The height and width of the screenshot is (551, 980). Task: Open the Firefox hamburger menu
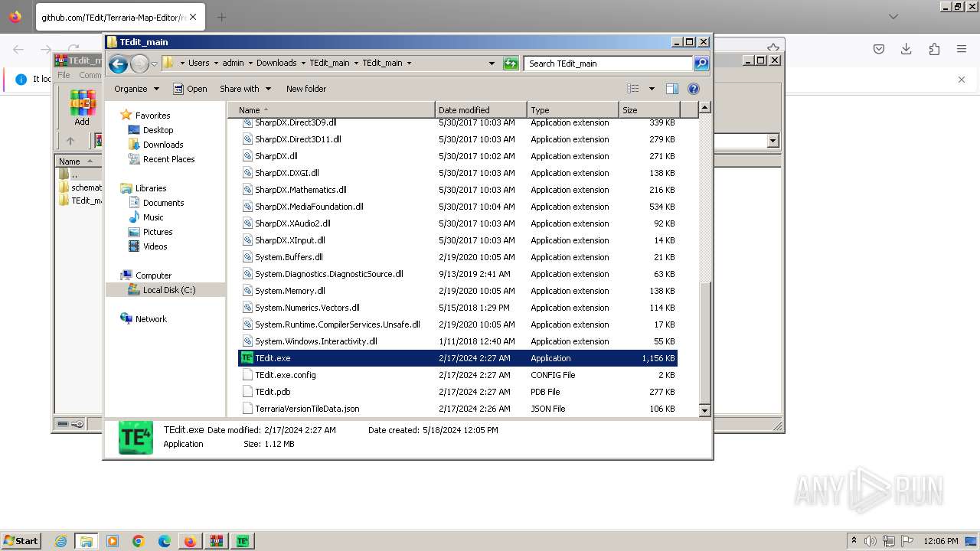(962, 49)
